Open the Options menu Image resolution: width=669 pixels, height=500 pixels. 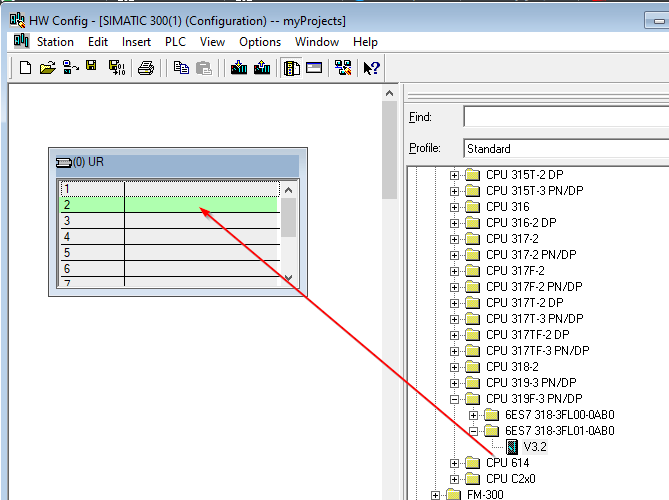click(260, 42)
